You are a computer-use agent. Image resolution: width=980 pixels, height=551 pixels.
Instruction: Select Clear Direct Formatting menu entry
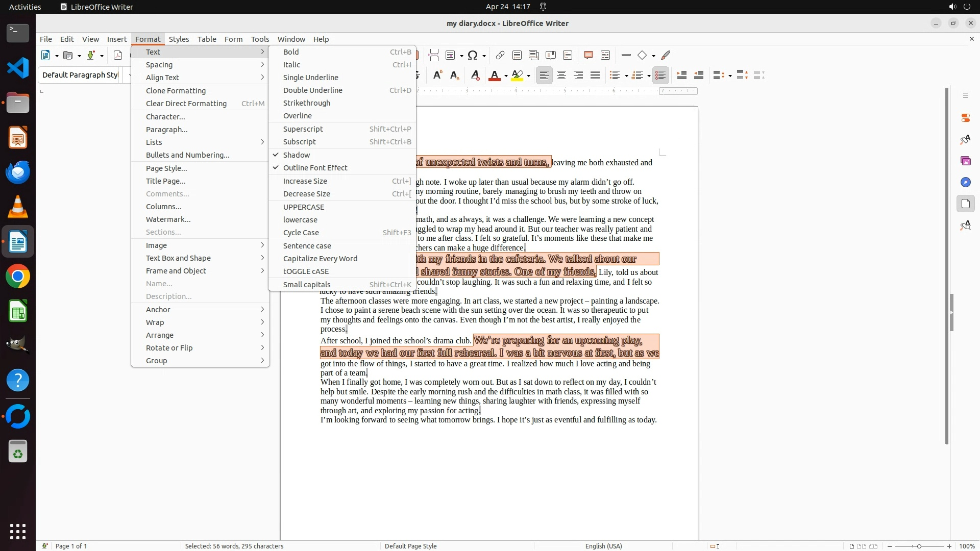pyautogui.click(x=186, y=104)
